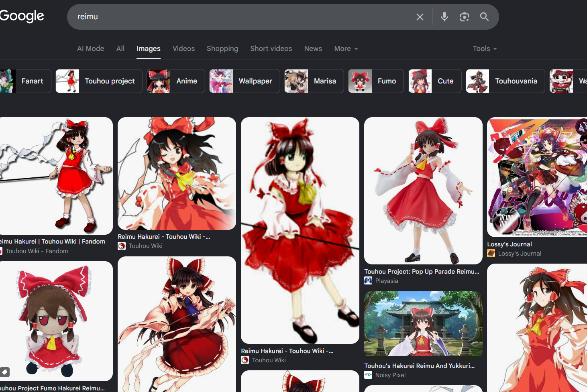Viewport: 587px width, 392px height.
Task: Select the Fumo filter chip
Action: 376,81
